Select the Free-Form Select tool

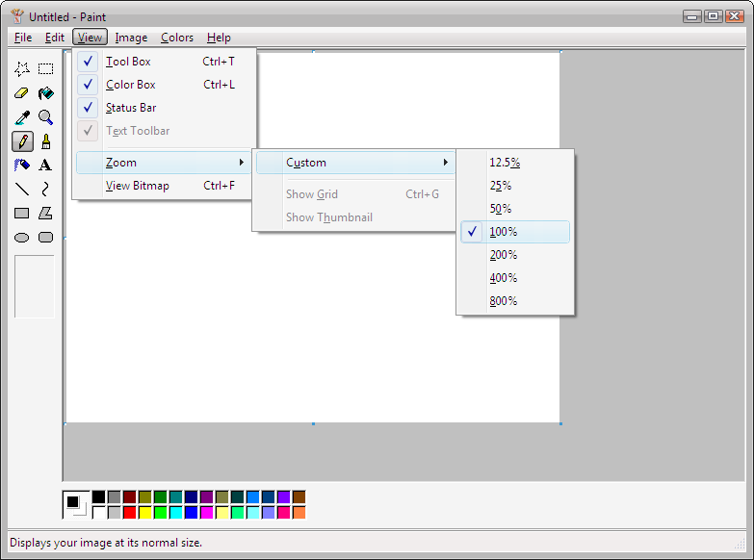(21, 68)
